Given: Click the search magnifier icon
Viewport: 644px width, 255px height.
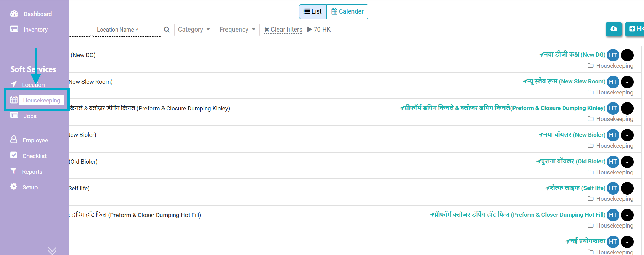Looking at the screenshot, I should click(x=167, y=30).
